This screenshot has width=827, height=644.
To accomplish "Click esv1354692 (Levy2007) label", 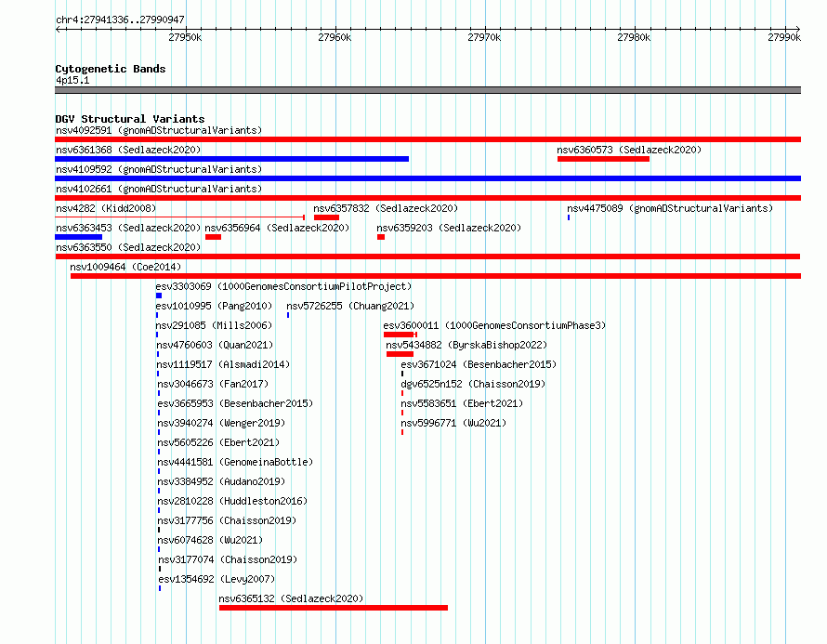I will 217,579.
